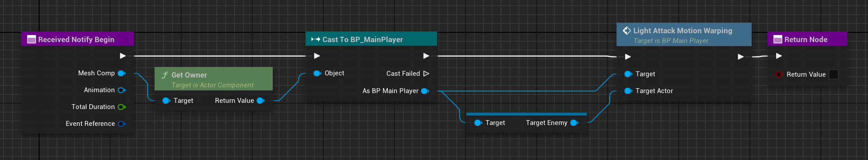The height and width of the screenshot is (160, 868).
Task: Click the "As BP Main Player" label
Action: point(390,91)
